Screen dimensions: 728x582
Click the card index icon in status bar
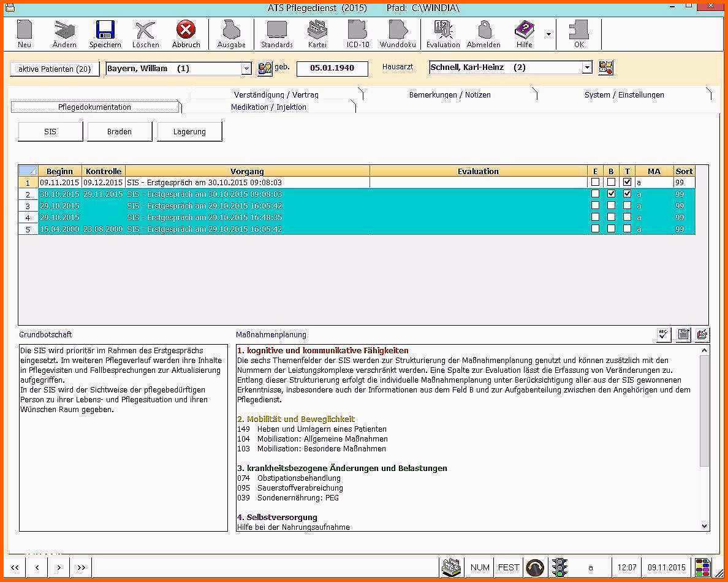[x=450, y=567]
